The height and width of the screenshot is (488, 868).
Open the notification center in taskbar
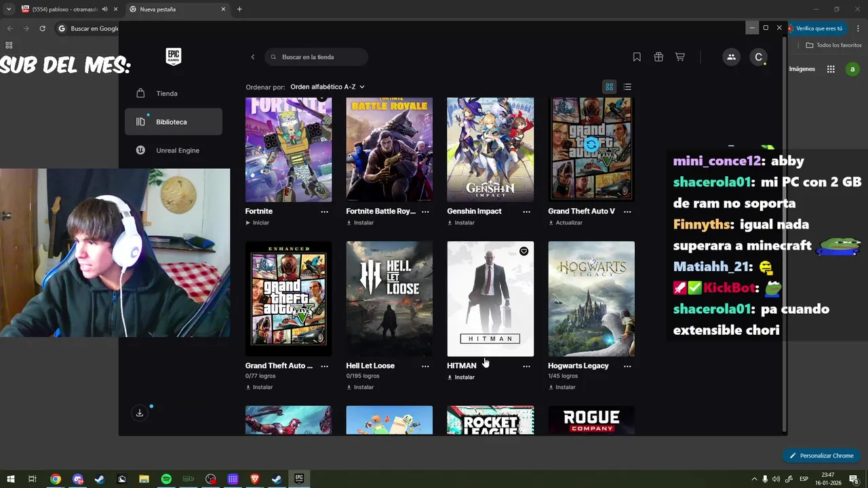854,479
